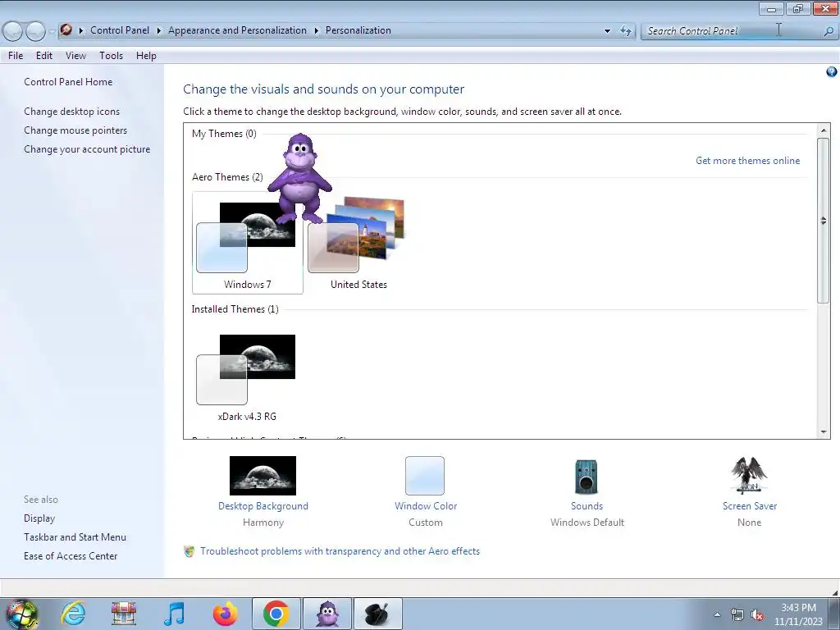
Task: Expand the recent pages dropdown next to Forward
Action: pos(52,32)
